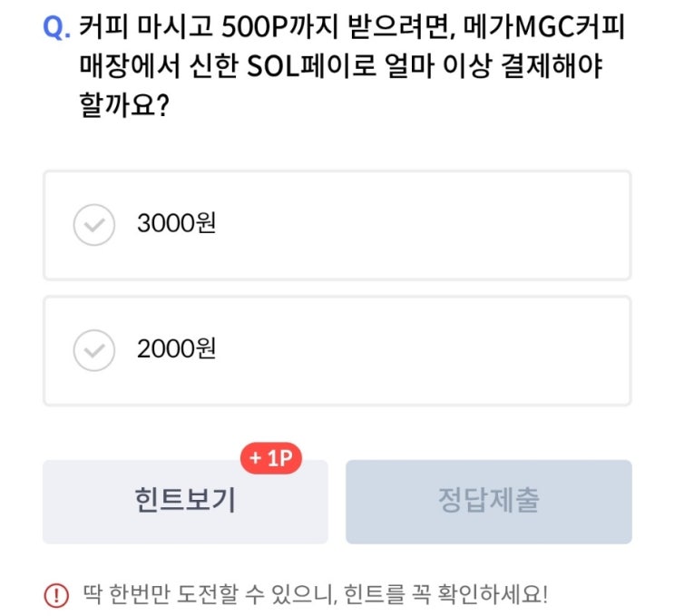Click the SOL페이 text in the question
The image size is (674, 616).
(x=360, y=67)
